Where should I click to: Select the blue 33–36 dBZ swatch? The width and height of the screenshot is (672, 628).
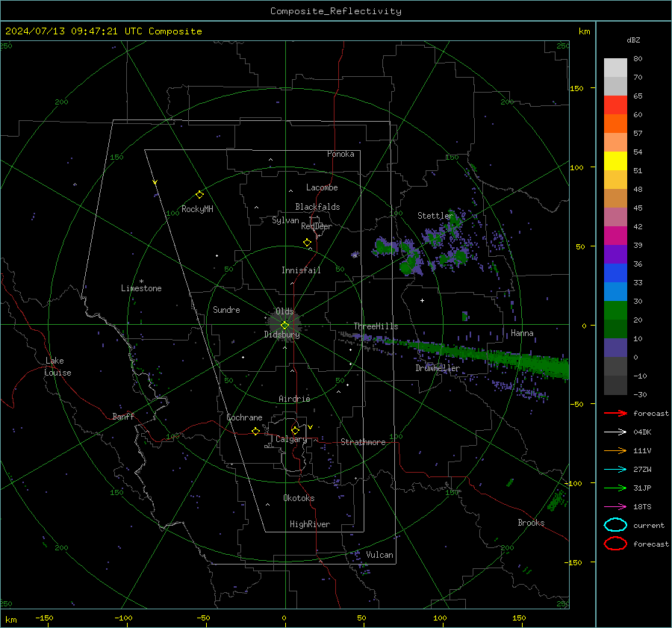pos(615,273)
